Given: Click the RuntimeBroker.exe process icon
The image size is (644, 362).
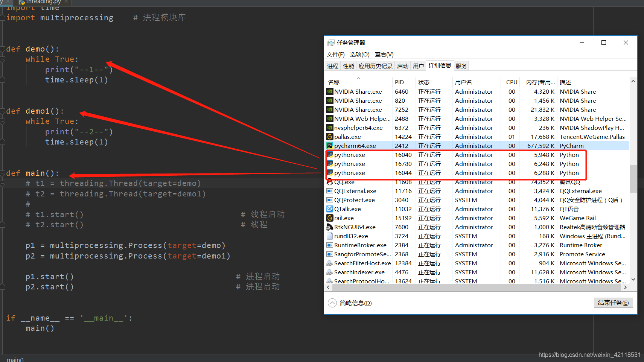Looking at the screenshot, I should 330,245.
